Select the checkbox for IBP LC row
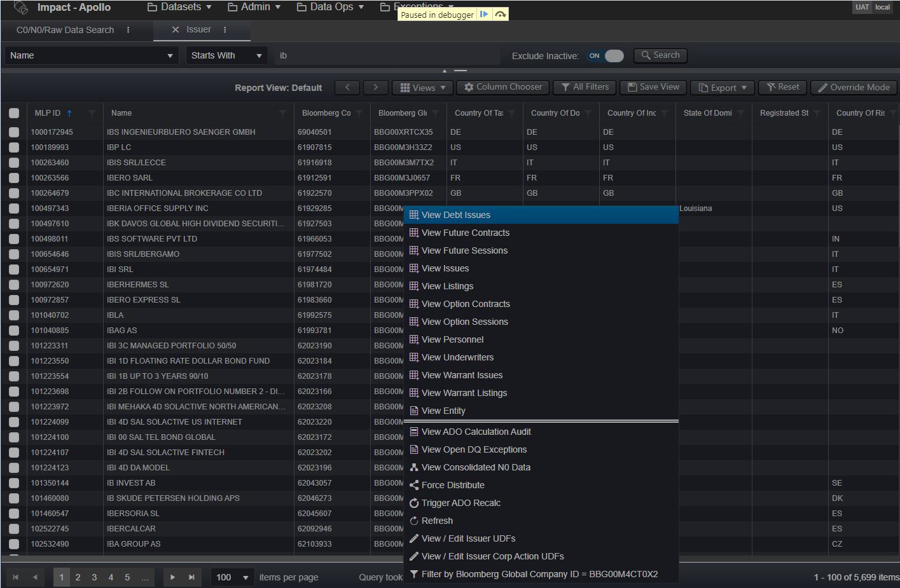This screenshot has height=588, width=900. (x=14, y=147)
